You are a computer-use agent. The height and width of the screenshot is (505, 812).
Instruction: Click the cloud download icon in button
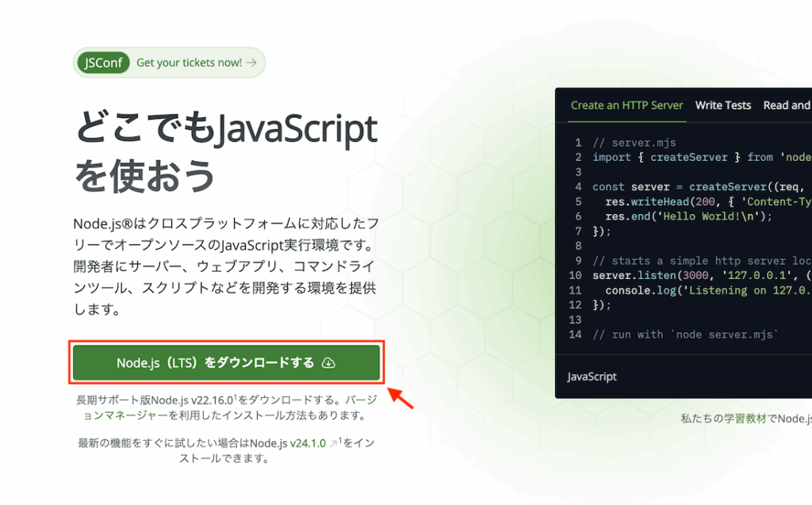pos(328,363)
